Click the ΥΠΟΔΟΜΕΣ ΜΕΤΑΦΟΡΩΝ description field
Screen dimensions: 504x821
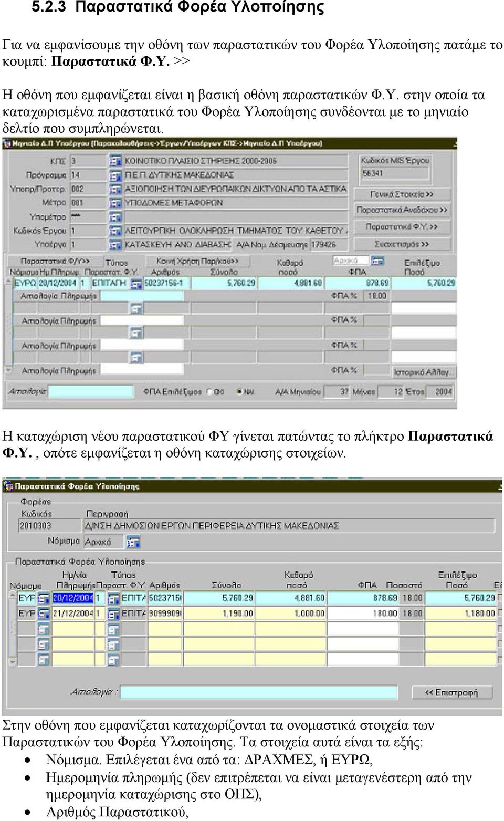[x=235, y=203]
